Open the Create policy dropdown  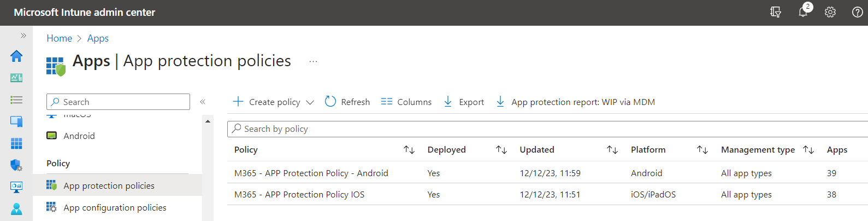pyautogui.click(x=274, y=102)
